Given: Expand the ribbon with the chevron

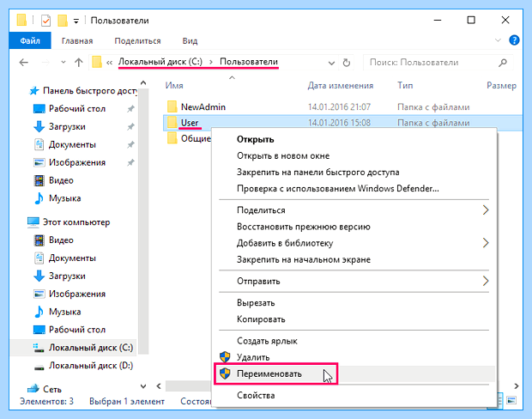Looking at the screenshot, I should coord(498,40).
